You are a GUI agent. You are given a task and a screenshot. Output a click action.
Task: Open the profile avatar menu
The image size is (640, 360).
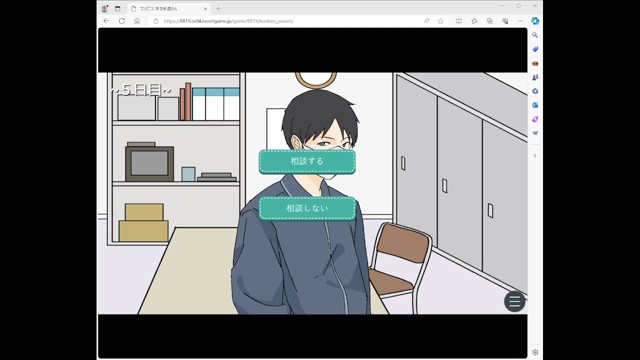104,8
